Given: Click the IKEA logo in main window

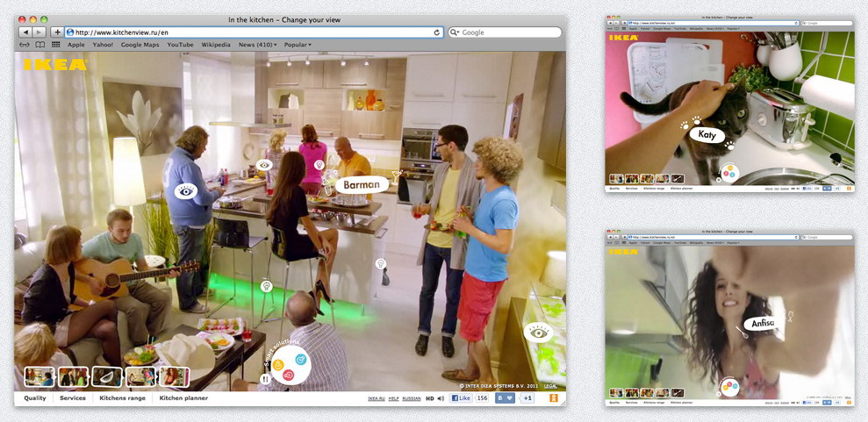Looking at the screenshot, I should click(54, 64).
